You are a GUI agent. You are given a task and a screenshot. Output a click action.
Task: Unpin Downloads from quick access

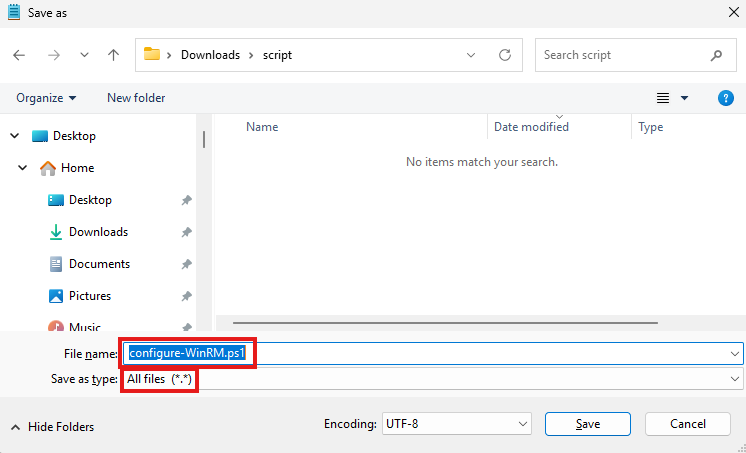[186, 232]
